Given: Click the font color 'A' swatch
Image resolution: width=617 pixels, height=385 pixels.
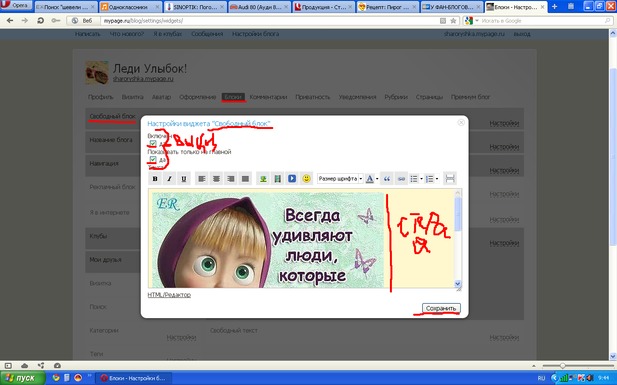Looking at the screenshot, I should coord(369,179).
